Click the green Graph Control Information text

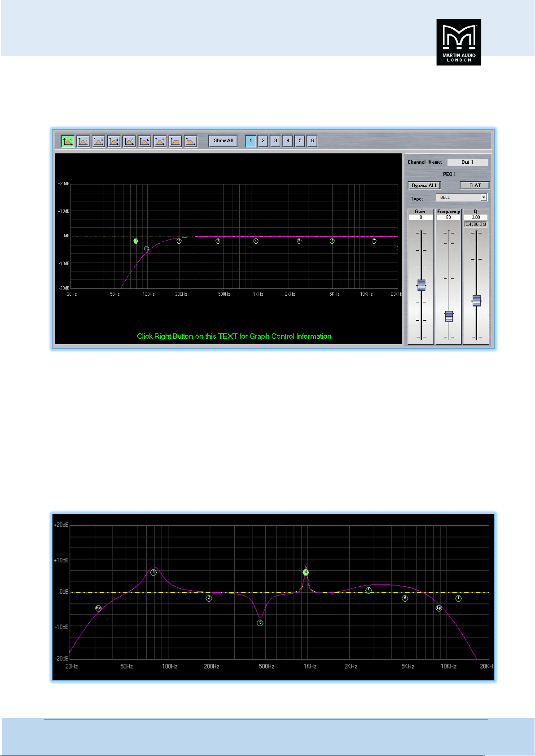(x=234, y=336)
